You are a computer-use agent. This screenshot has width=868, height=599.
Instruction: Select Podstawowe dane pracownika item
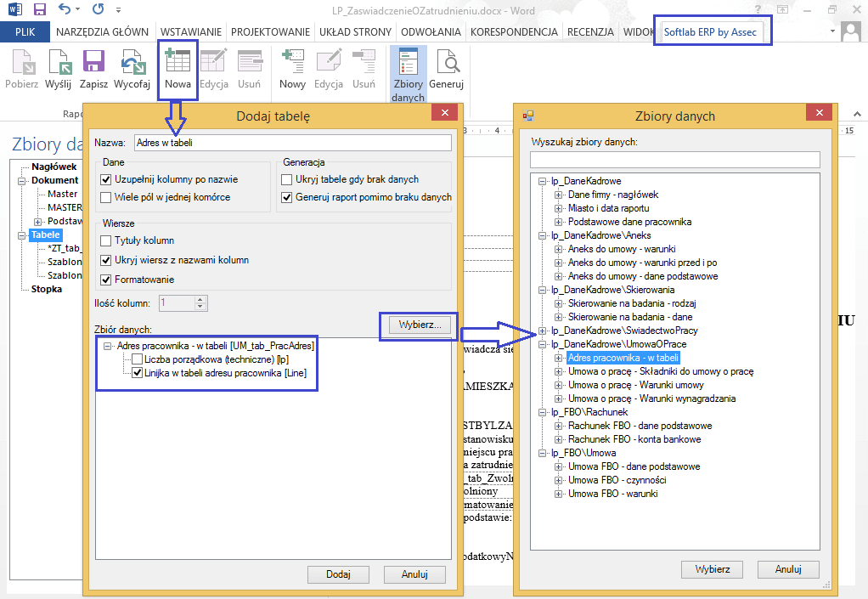(629, 222)
